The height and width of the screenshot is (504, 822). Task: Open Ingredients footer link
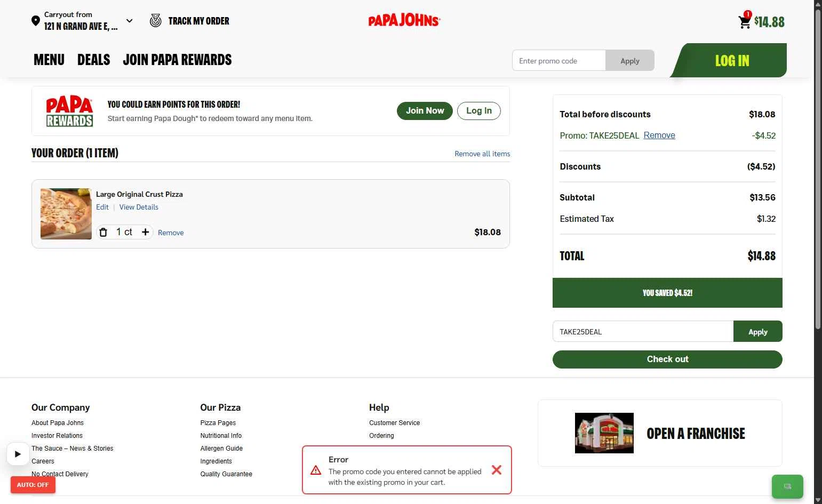[x=216, y=461]
